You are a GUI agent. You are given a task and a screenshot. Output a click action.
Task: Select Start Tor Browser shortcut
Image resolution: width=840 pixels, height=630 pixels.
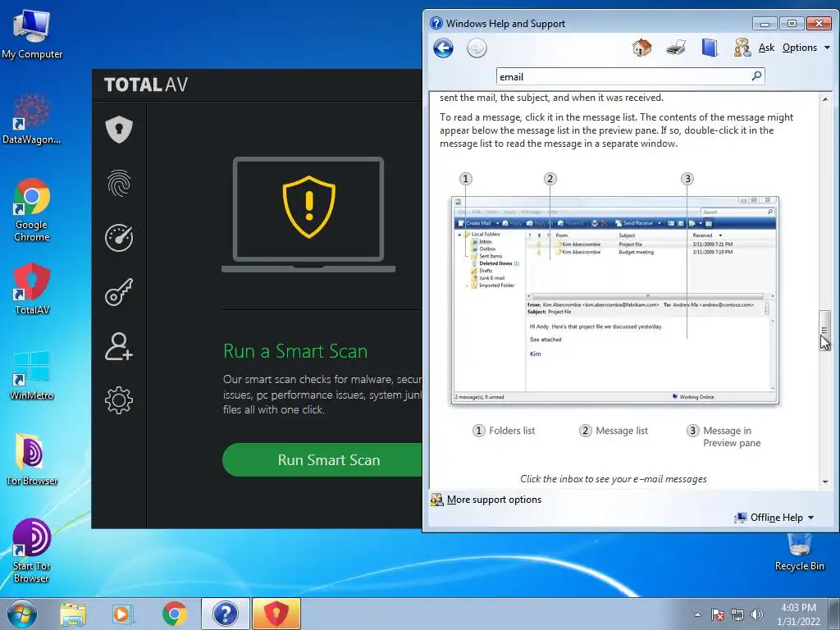(32, 550)
